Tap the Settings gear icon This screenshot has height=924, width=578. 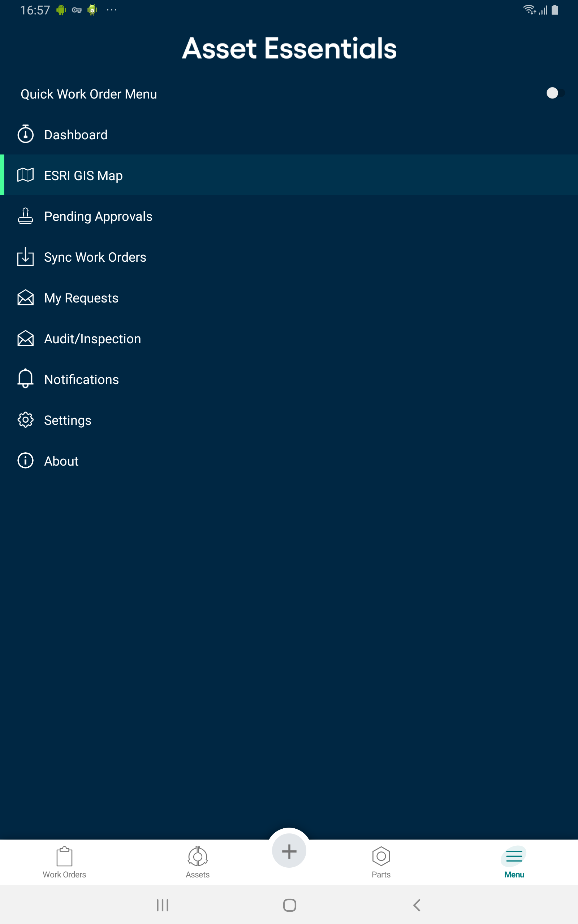26,420
